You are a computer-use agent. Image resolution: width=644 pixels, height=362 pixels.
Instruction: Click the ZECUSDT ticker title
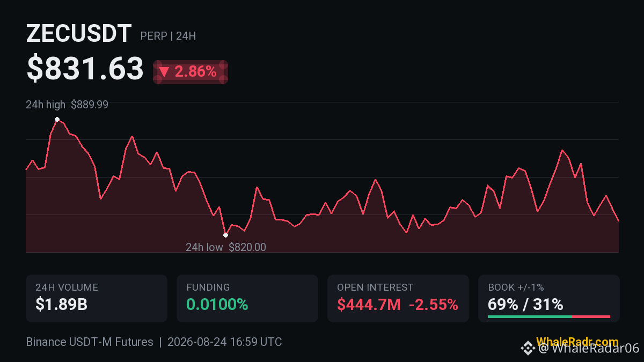[78, 34]
